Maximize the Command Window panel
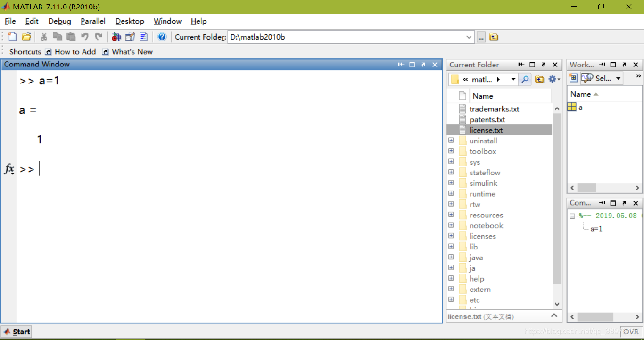 (x=412, y=65)
